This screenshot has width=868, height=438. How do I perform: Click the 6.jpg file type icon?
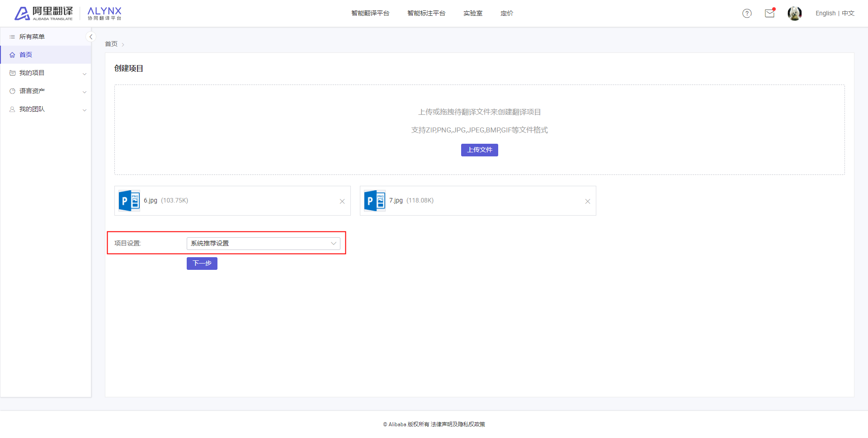coord(129,201)
